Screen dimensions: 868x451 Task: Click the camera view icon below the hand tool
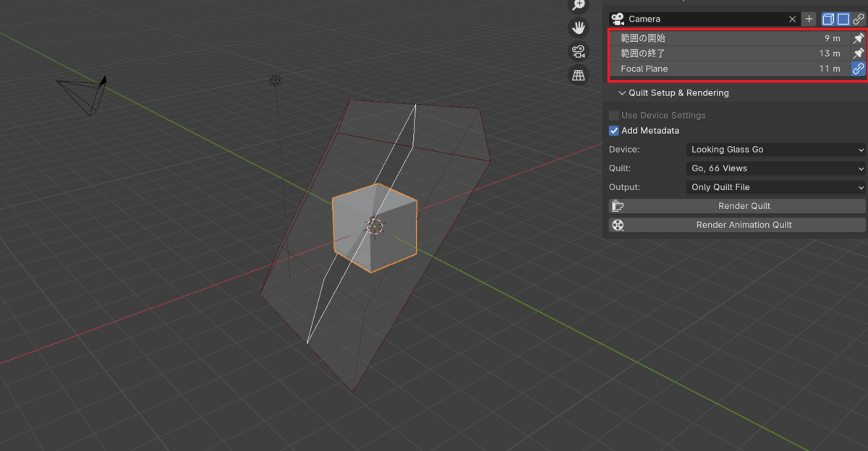click(578, 51)
